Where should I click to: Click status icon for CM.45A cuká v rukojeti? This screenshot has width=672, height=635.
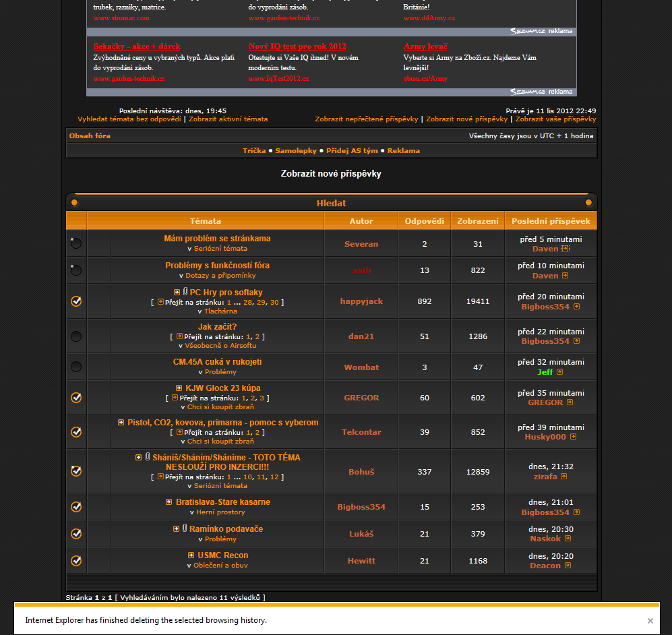coord(76,367)
